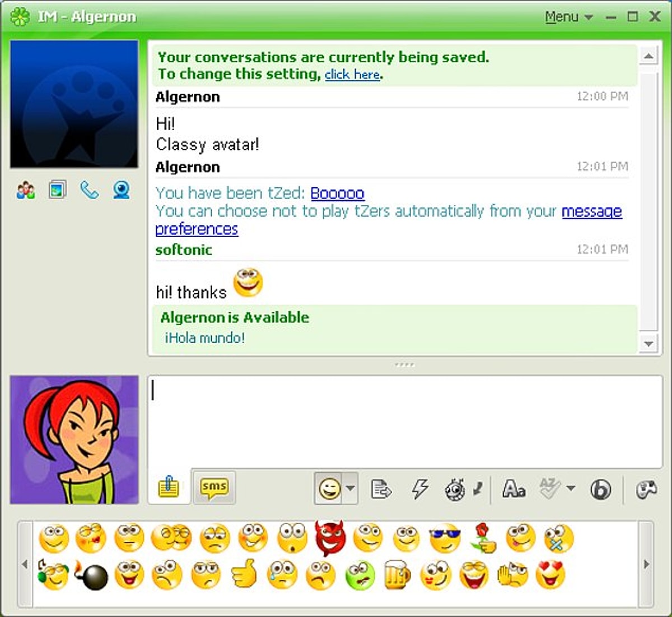The height and width of the screenshot is (617, 672).
Task: Open the message preferences link
Action: tap(591, 211)
